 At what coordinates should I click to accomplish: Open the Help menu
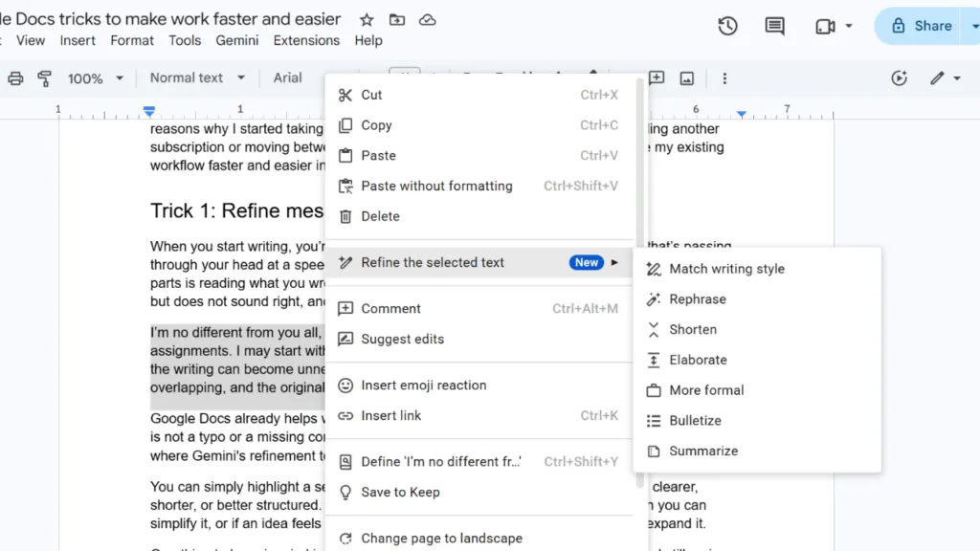(x=368, y=40)
